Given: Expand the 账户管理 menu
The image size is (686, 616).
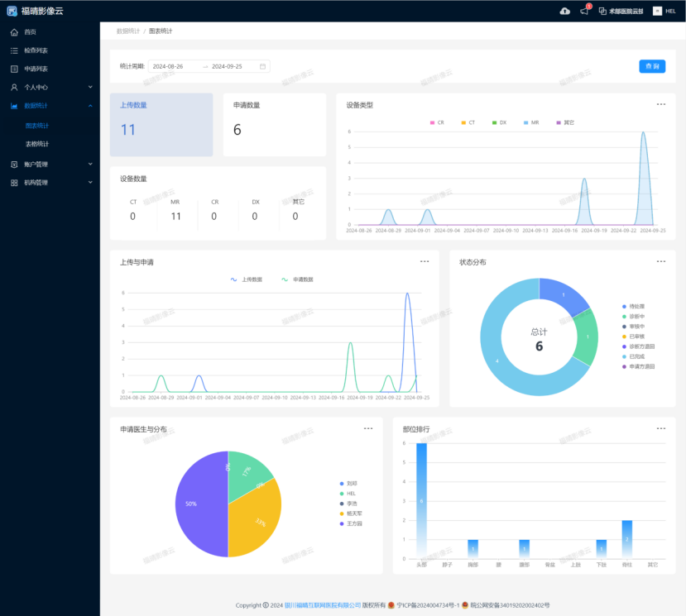Looking at the screenshot, I should [39, 164].
